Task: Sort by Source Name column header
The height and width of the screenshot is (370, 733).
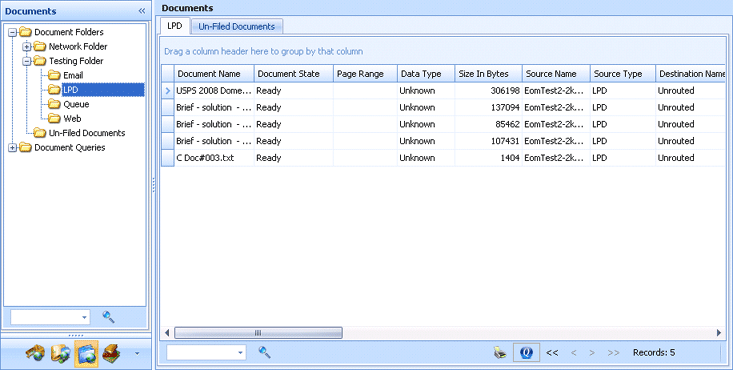Action: point(556,74)
